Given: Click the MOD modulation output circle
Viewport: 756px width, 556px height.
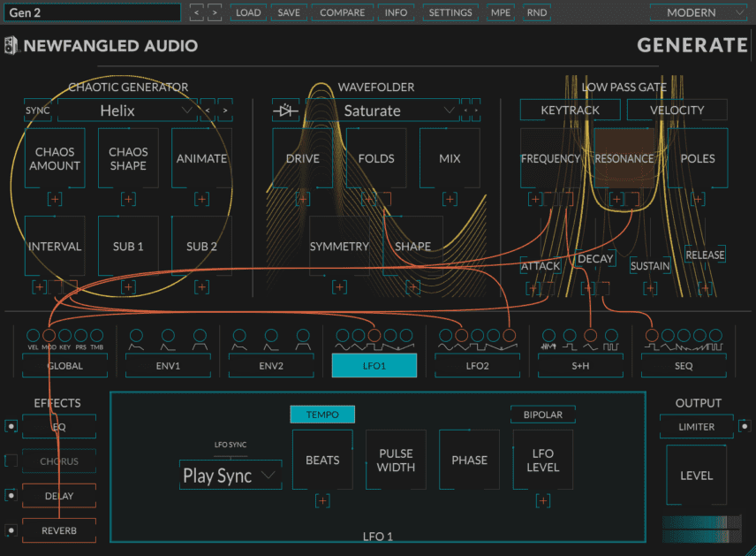Looking at the screenshot, I should coord(49,335).
